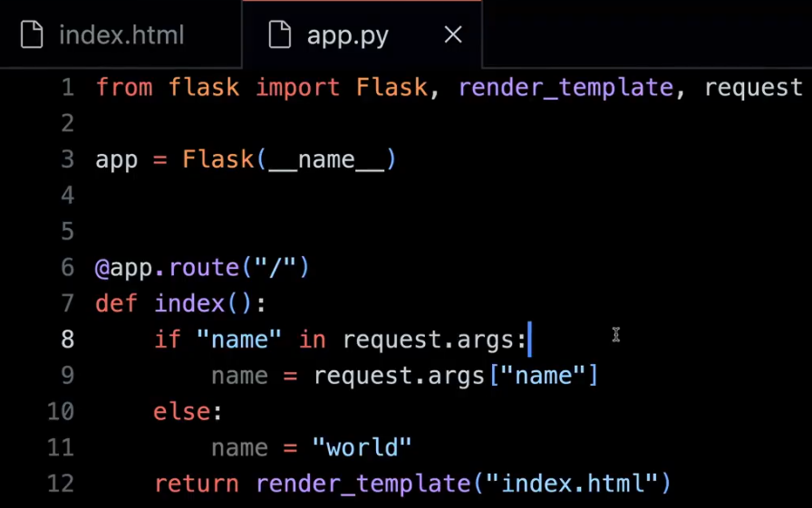This screenshot has width=812, height=508.
Task: Click the file icon on index.html tab
Action: click(x=33, y=35)
